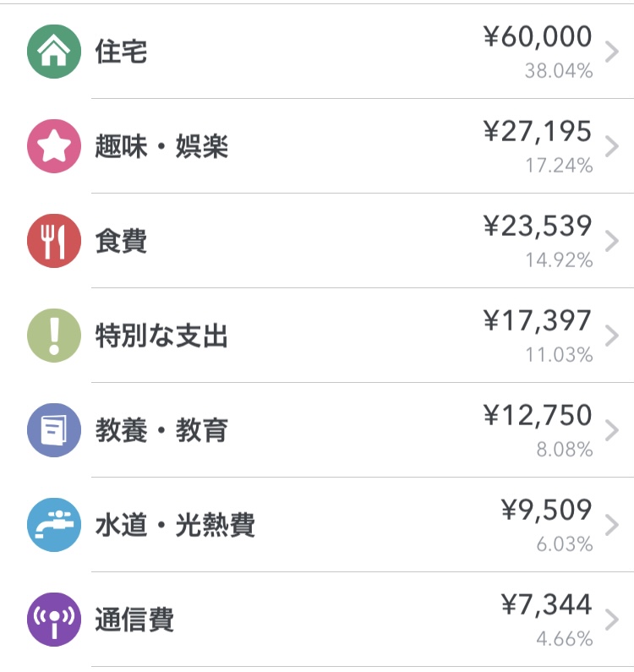
Task: Click the ¥27,195 amount for 趣味・娯楽
Action: [x=538, y=132]
